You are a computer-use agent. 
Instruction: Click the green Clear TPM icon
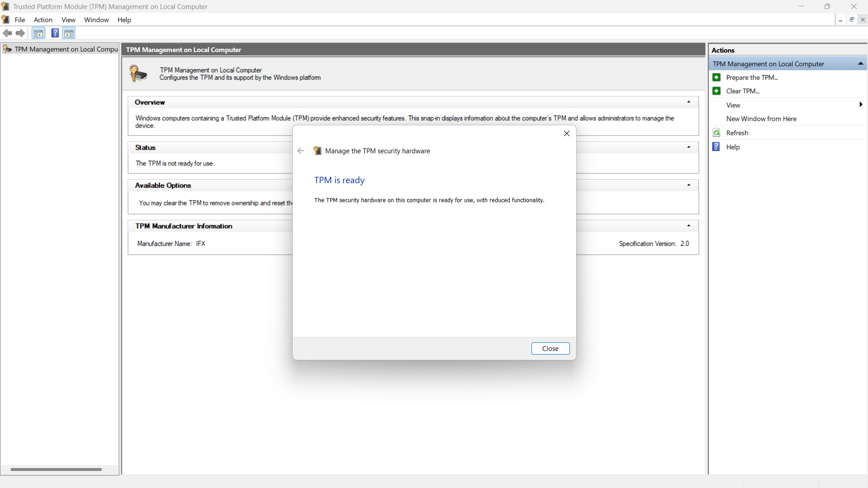click(716, 91)
